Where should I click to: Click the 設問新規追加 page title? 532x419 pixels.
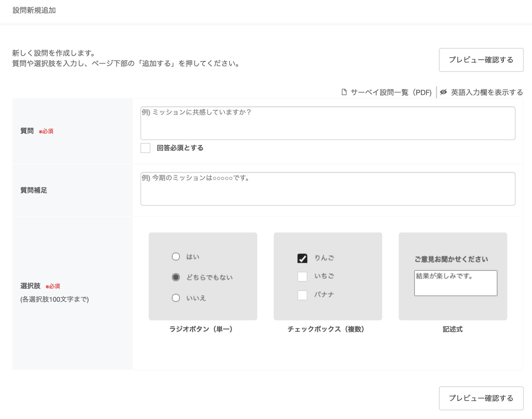point(34,10)
